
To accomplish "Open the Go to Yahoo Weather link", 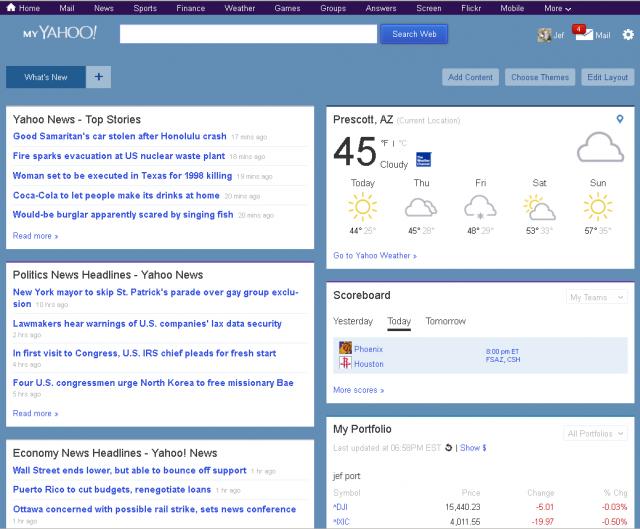I will click(x=374, y=255).
